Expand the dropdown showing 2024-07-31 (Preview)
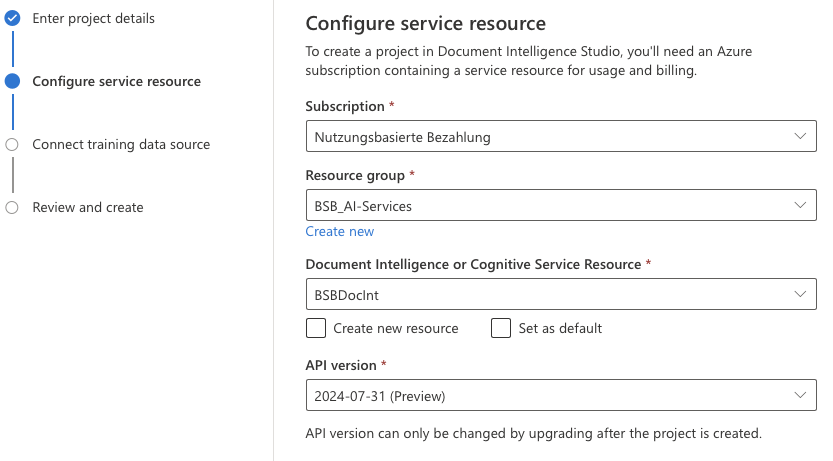Screen dimensions: 833x461 550,396
